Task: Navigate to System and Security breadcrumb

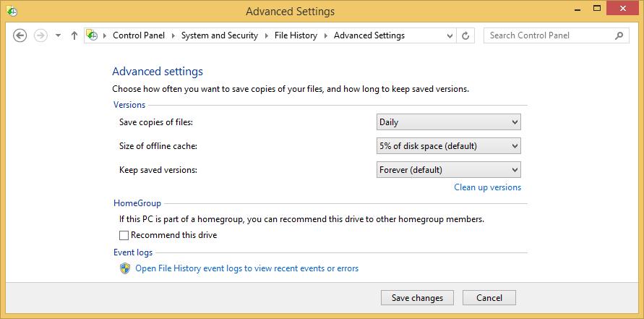Action: [219, 35]
